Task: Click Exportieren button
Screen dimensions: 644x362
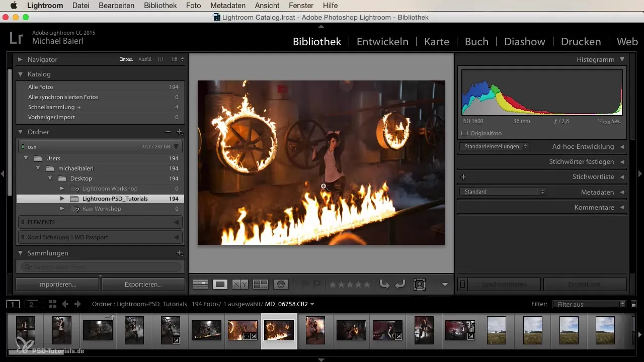Action: point(143,284)
